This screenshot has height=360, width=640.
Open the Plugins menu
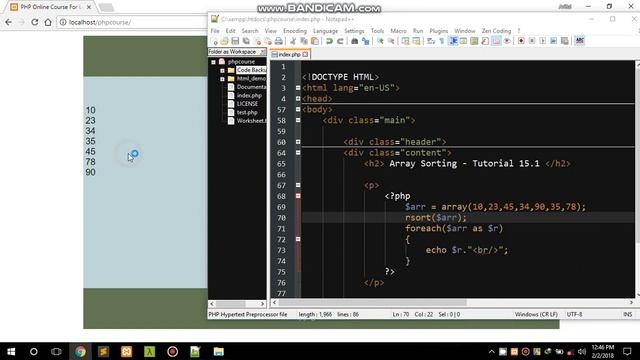[439, 31]
